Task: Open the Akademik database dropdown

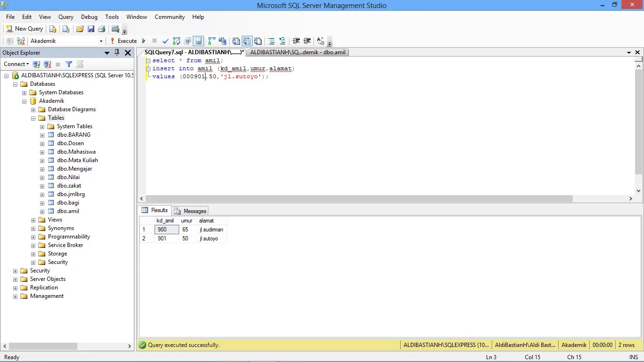Action: 101,41
